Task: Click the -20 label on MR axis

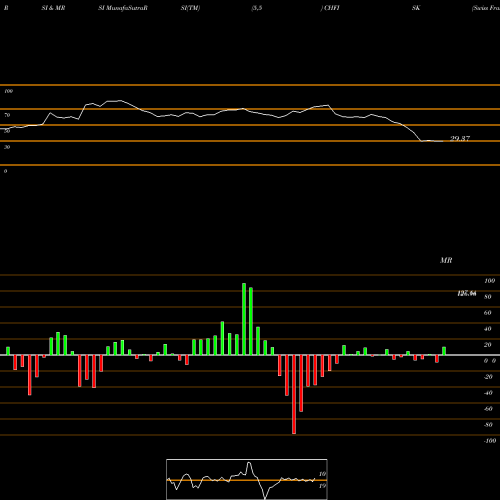Action: (488, 377)
